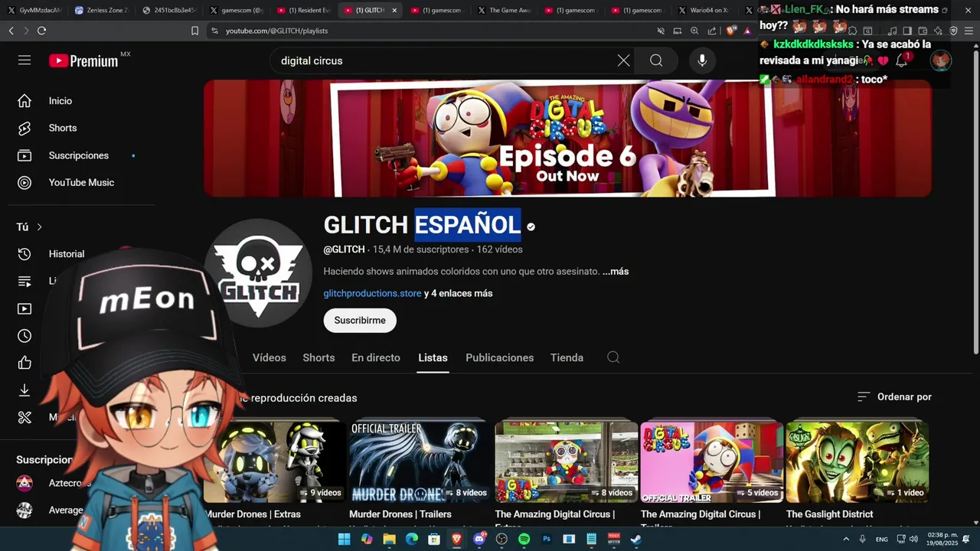980x551 pixels.
Task: Subscribe with the Suscribirme button
Action: 360,321
